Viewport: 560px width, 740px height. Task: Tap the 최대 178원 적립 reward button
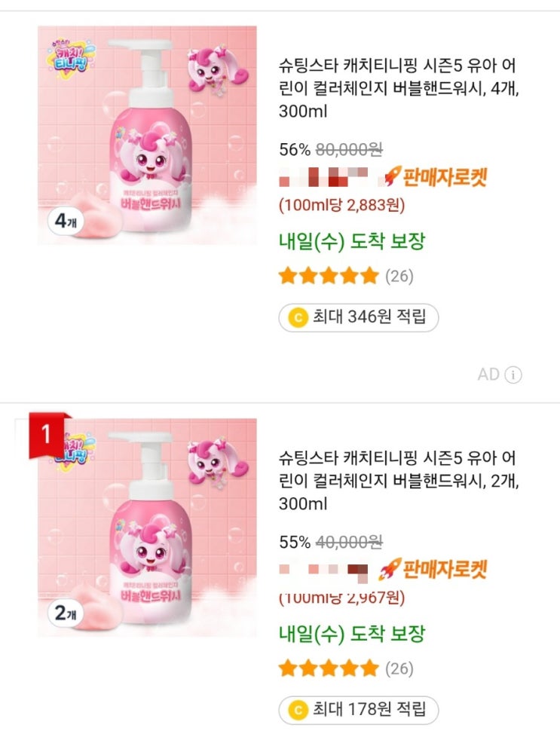point(358,709)
